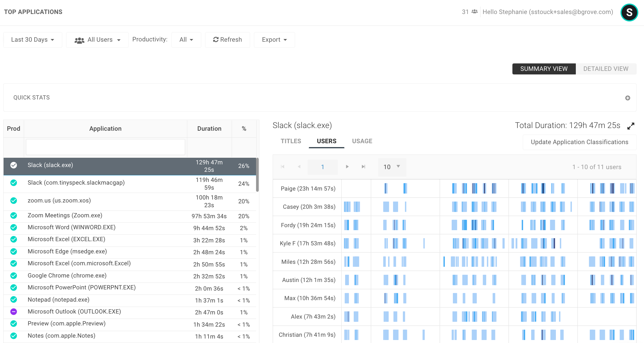Screen dimensions: 644x343
Task: Click Update Application Classifications button
Action: point(579,142)
